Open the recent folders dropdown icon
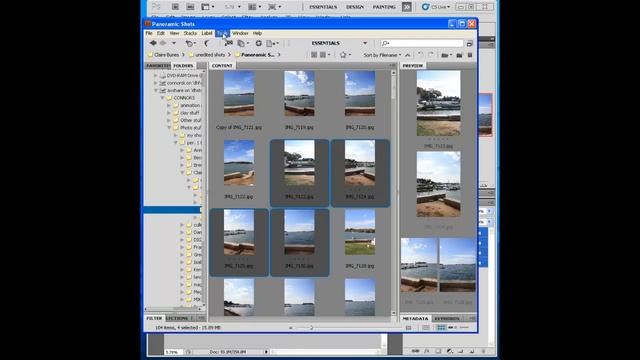640x360 pixels. 447,55
